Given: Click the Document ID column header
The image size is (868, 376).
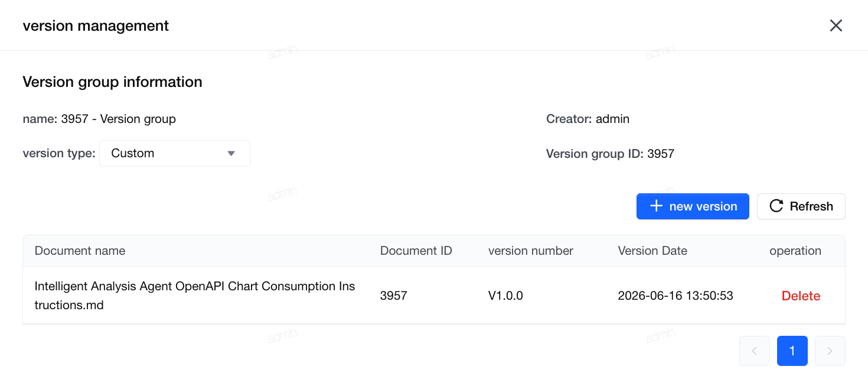Looking at the screenshot, I should pyautogui.click(x=416, y=251).
